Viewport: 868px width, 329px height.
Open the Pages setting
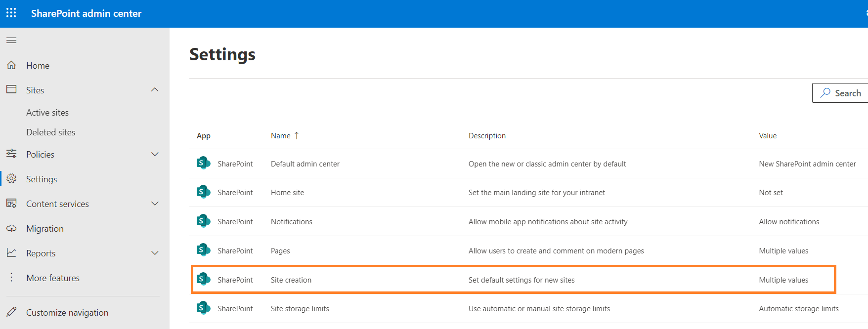click(280, 250)
